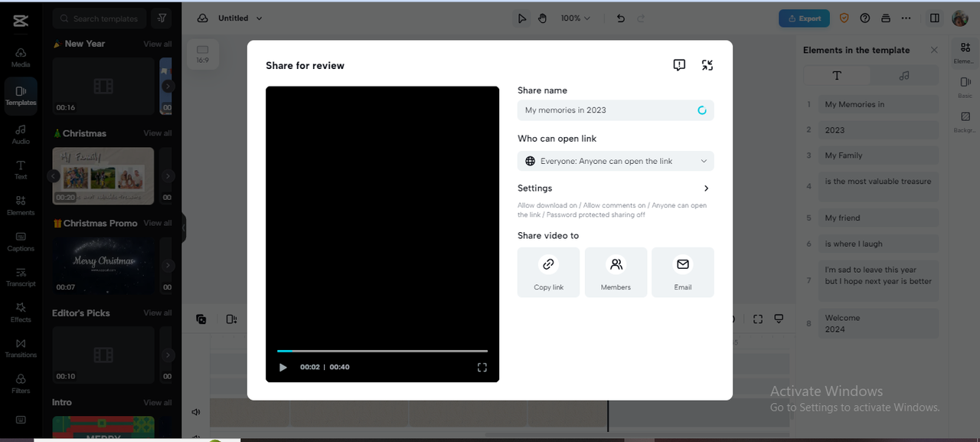This screenshot has height=442, width=980.
Task: Edit the My Family text field
Action: pyautogui.click(x=879, y=155)
